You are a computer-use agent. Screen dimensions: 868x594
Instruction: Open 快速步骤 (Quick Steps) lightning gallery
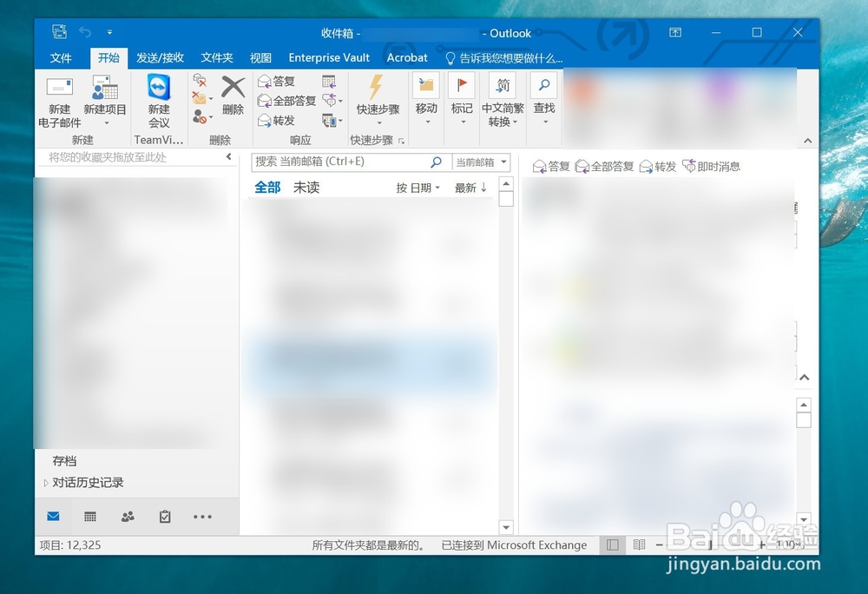coord(378,100)
